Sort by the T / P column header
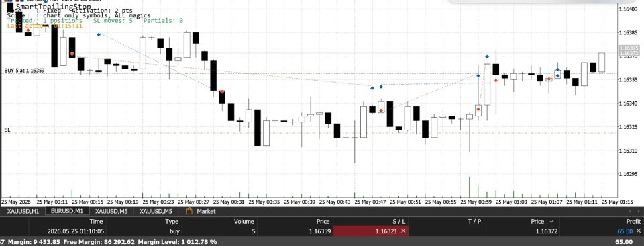644x246 pixels. coord(474,221)
